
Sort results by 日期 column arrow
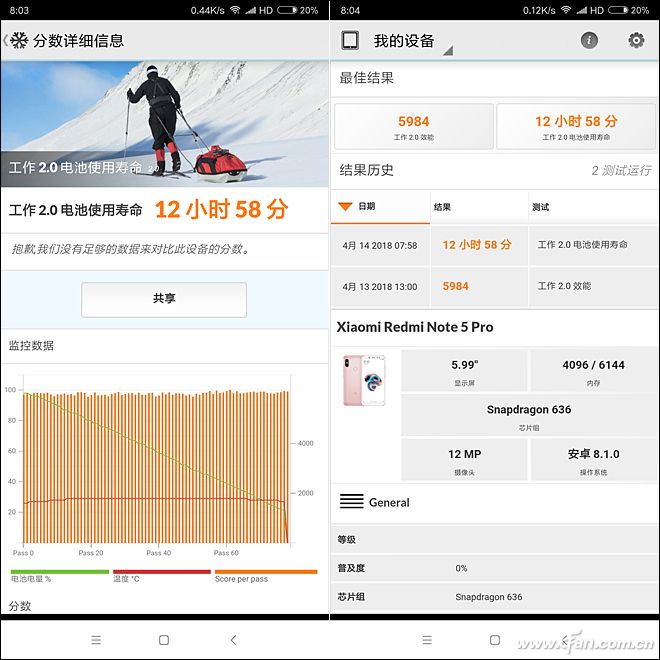pyautogui.click(x=345, y=206)
